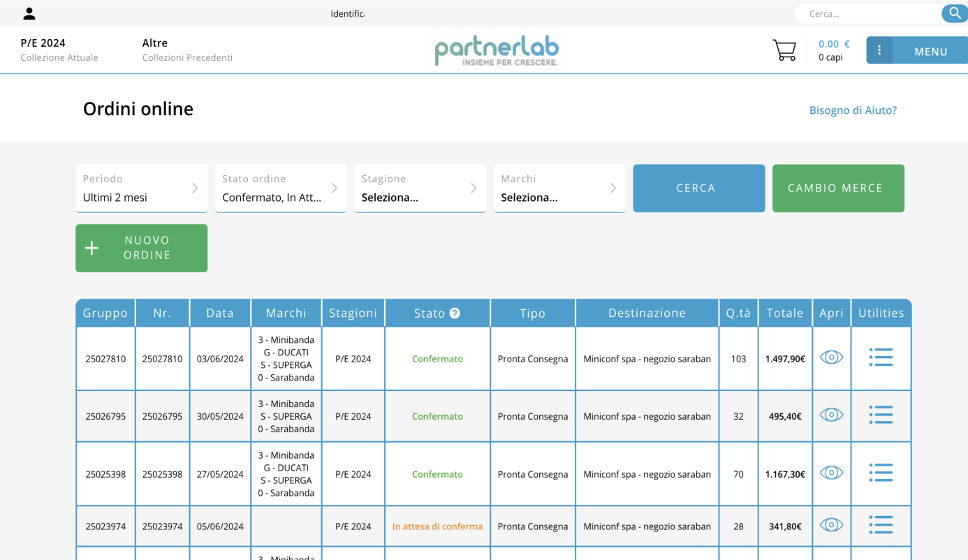Open utilities list for order 25023974
Viewport: 968px width, 560px height.
coord(881,525)
